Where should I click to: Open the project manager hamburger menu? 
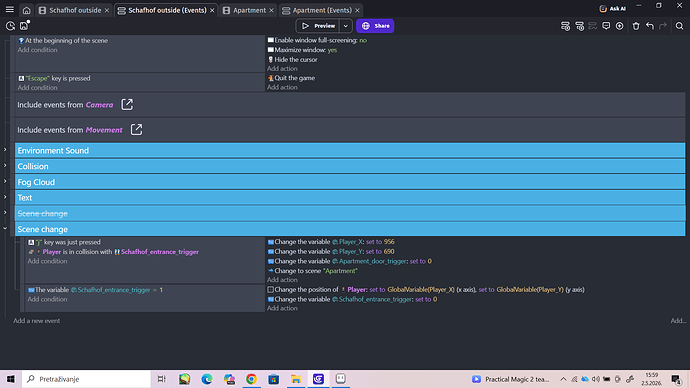point(10,9)
